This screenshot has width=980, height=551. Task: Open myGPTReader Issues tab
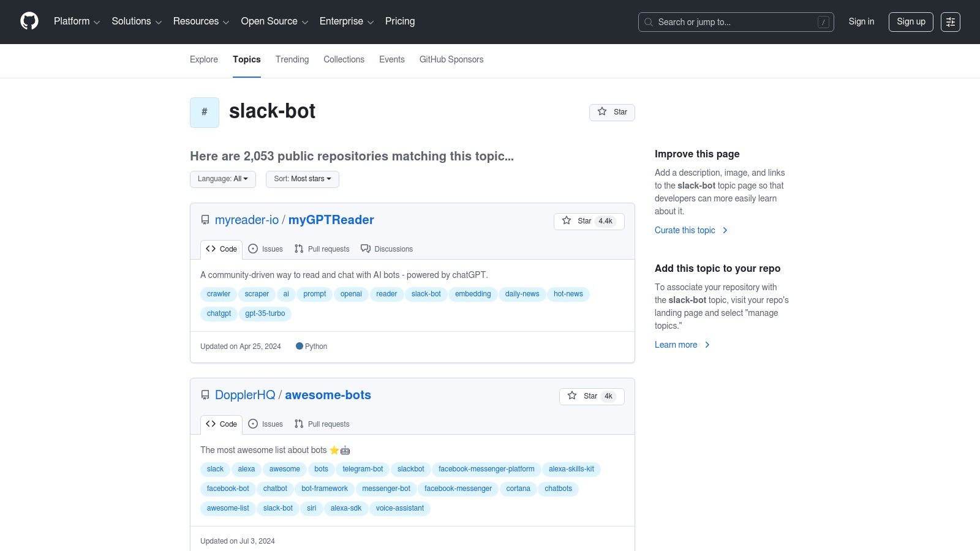tap(266, 249)
